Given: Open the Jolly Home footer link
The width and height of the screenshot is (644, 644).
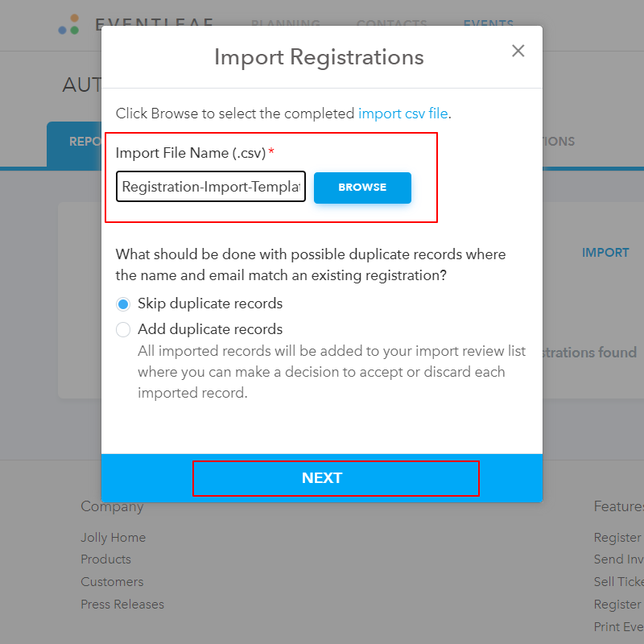Looking at the screenshot, I should click(x=113, y=537).
